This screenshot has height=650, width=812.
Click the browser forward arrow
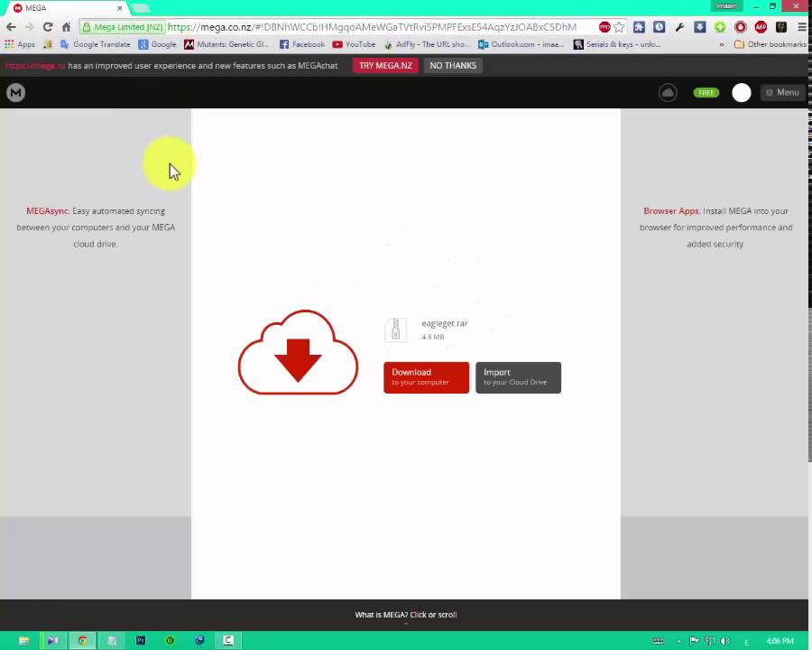click(x=29, y=27)
